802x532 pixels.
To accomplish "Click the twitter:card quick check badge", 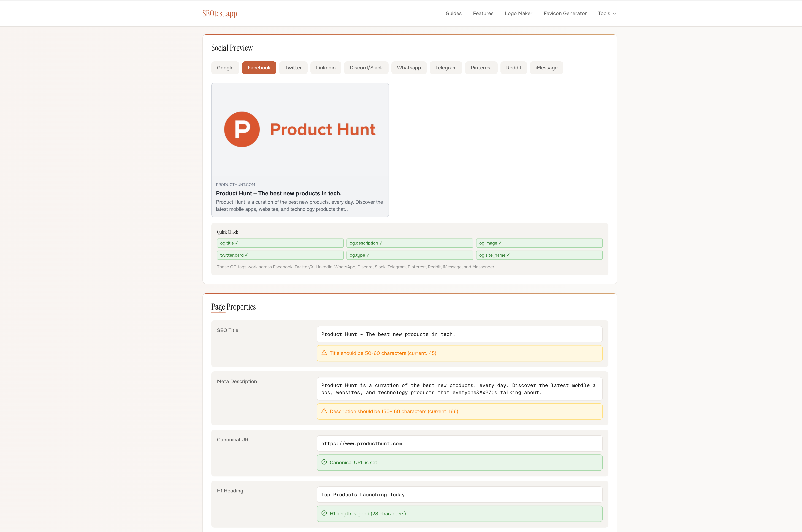I will [280, 255].
